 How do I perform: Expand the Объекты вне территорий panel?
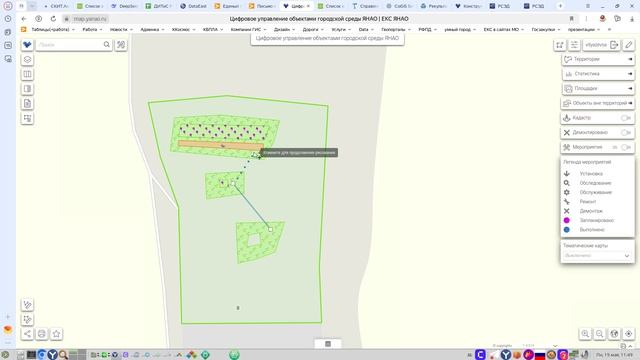(598, 103)
